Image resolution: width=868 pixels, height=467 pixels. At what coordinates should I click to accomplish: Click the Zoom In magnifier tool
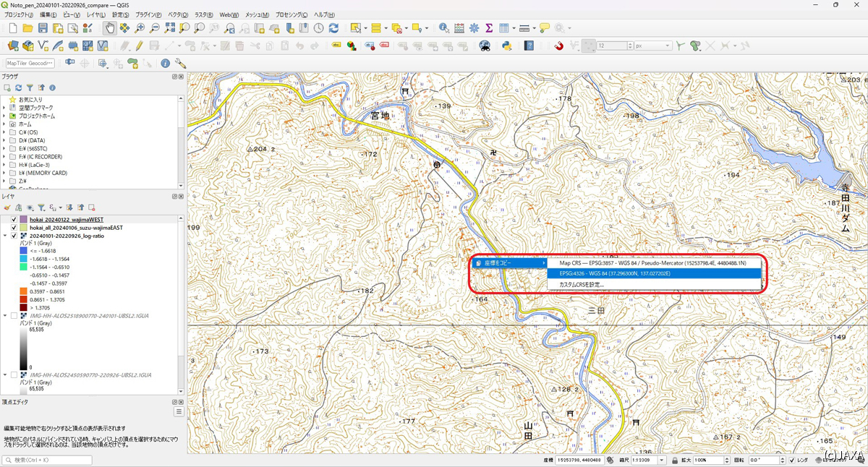click(140, 28)
